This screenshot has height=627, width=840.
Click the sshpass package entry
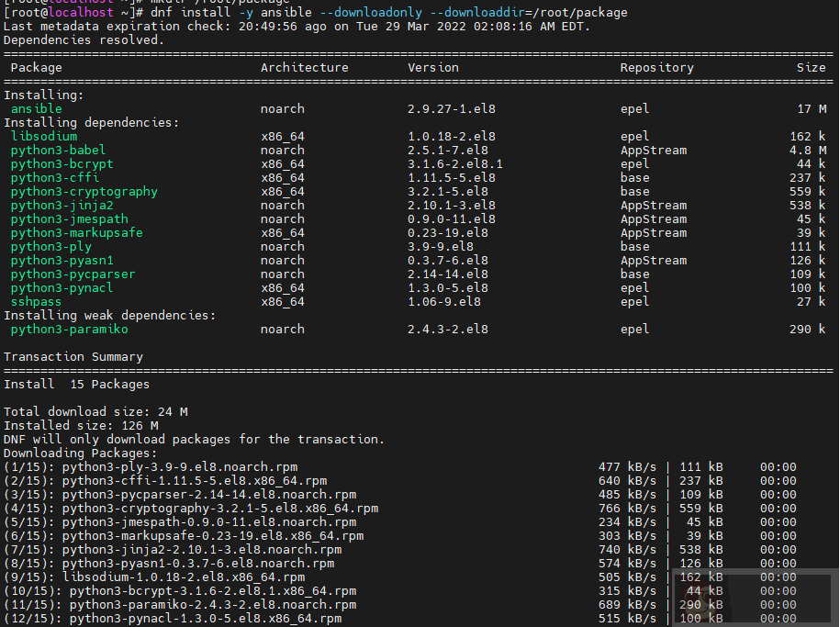tap(36, 301)
